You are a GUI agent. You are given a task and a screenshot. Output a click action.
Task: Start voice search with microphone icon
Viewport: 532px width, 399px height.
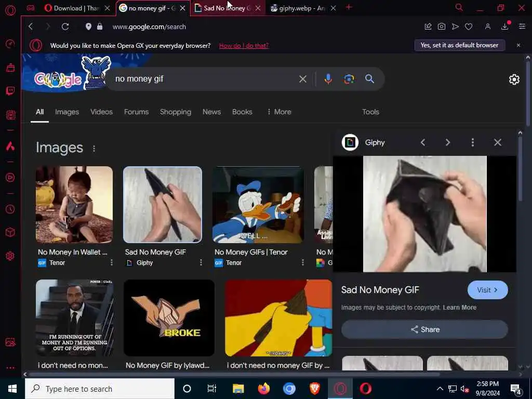click(328, 79)
